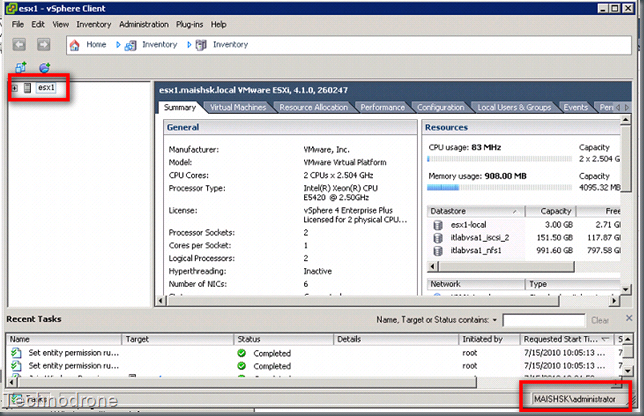Click the Home house icon
Viewport: 644px width, 416px height.
click(74, 45)
